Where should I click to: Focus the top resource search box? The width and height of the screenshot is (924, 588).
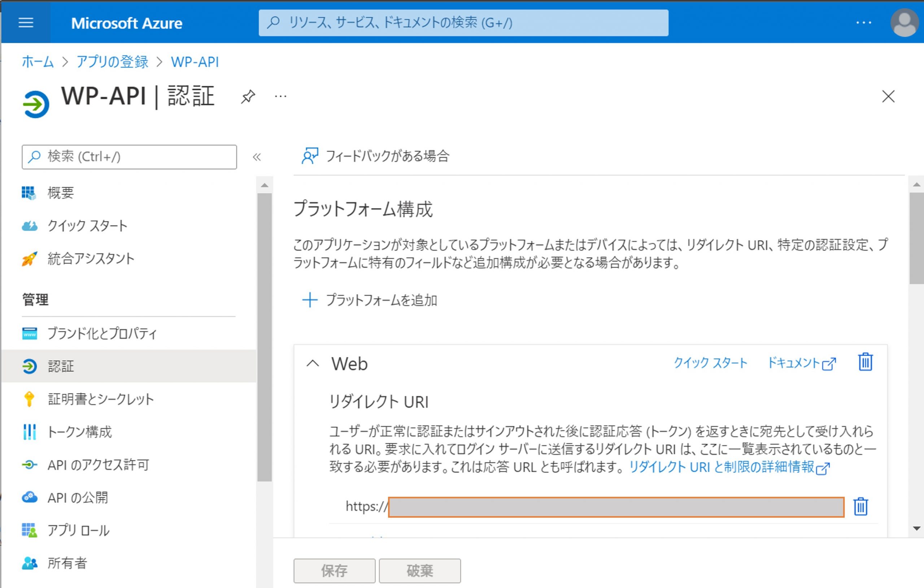coord(463,23)
